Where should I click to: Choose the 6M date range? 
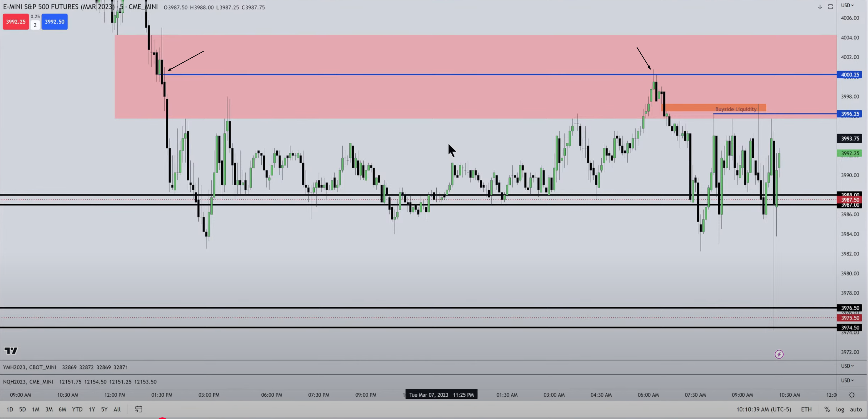tap(62, 409)
